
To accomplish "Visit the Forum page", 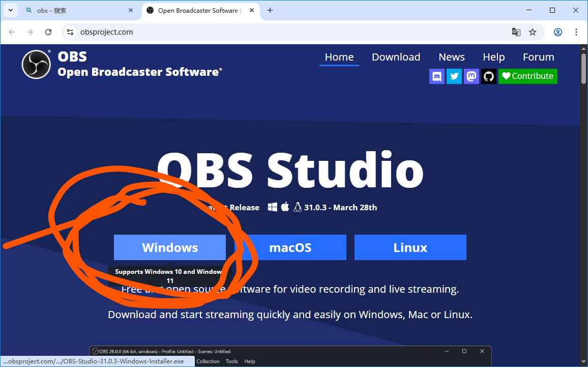I will 539,57.
